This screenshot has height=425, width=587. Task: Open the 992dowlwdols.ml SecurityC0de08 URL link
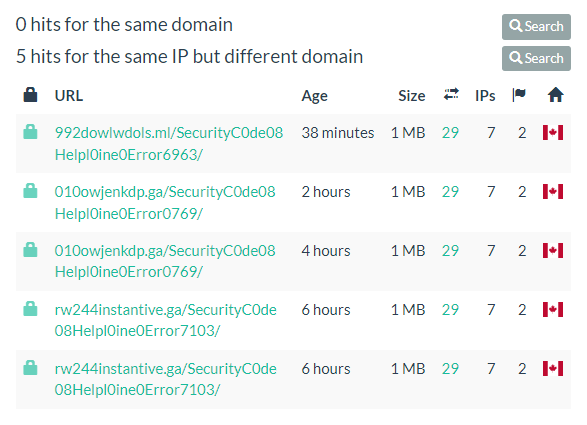[x=169, y=144]
